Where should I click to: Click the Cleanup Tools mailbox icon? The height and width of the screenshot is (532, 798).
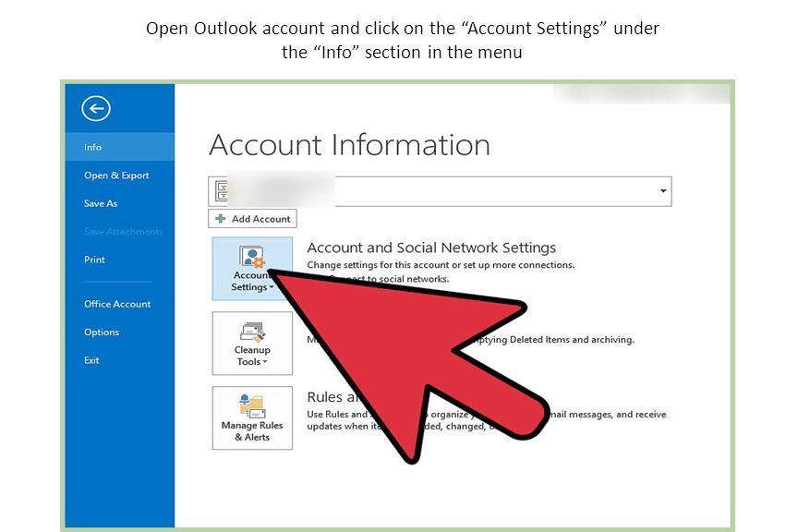[x=252, y=332]
